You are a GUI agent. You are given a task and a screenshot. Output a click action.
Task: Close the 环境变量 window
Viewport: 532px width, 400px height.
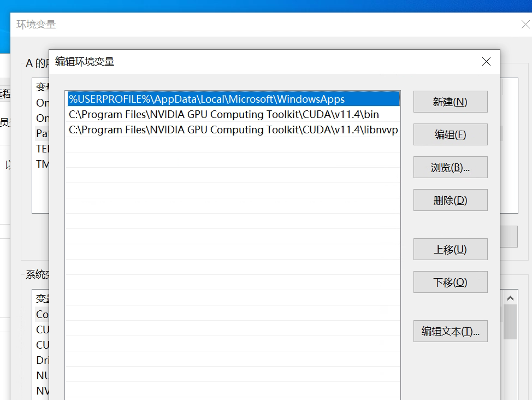click(x=525, y=24)
